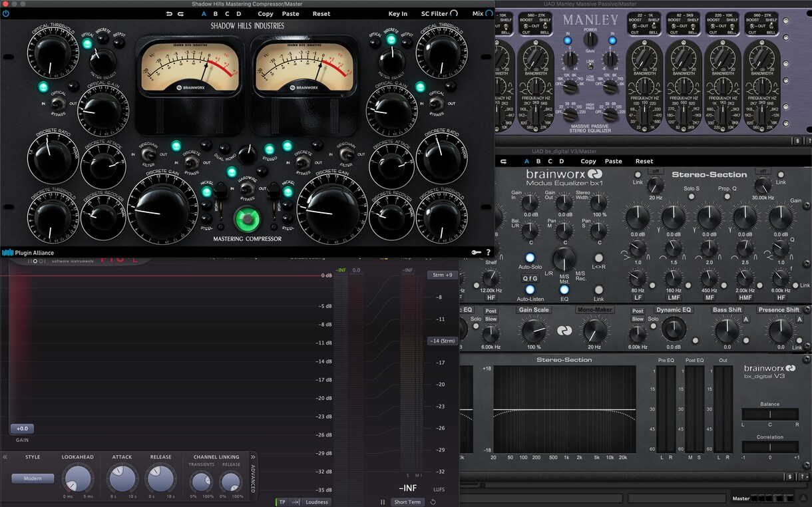The height and width of the screenshot is (507, 812).
Task: Expand the Pro-L Advanced panel chevron
Action: point(253,457)
